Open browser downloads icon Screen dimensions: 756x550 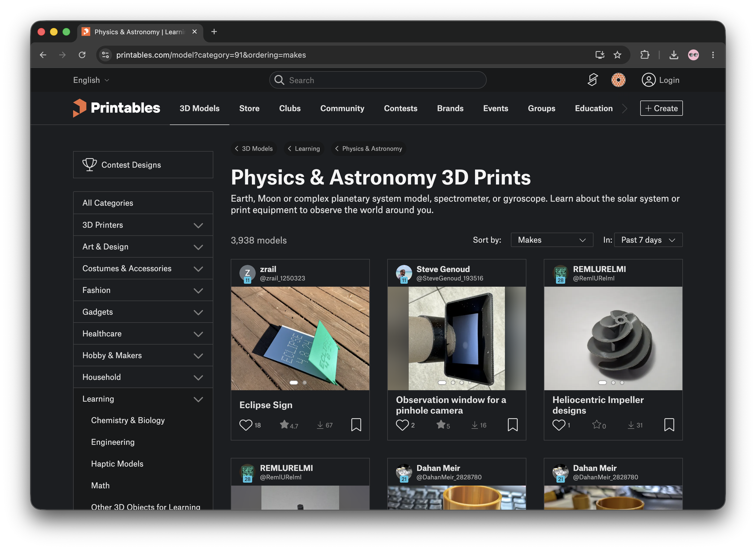click(x=674, y=55)
